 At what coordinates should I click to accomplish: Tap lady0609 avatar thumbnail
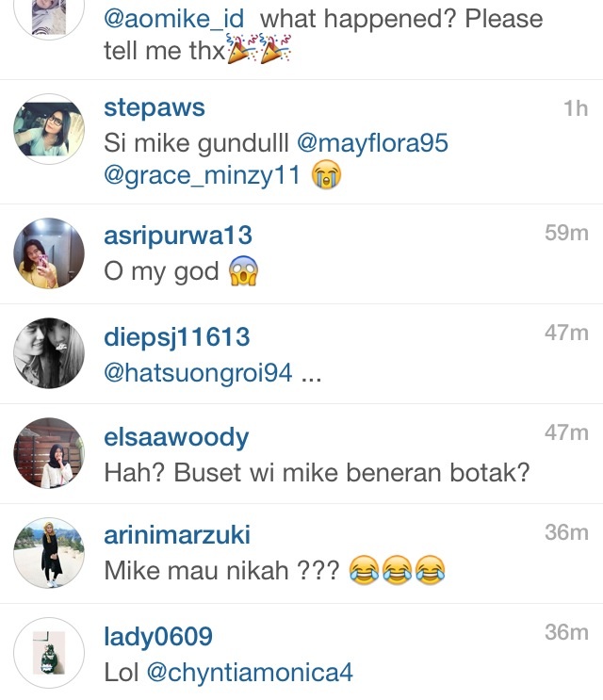coord(49,653)
